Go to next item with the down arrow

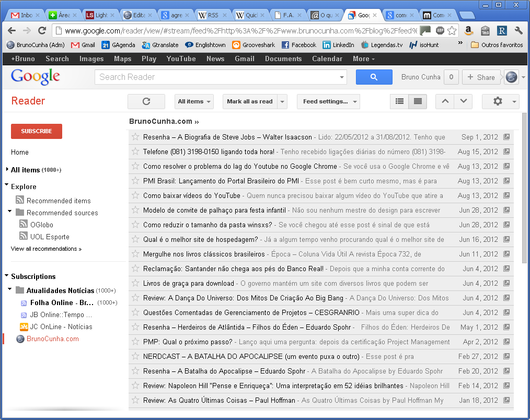click(464, 101)
